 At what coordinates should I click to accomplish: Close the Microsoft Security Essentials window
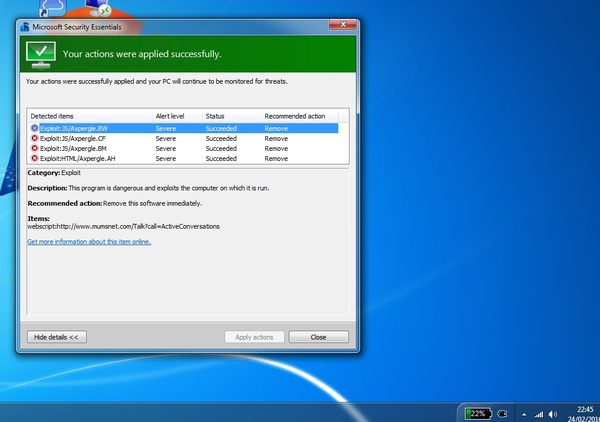click(x=342, y=24)
